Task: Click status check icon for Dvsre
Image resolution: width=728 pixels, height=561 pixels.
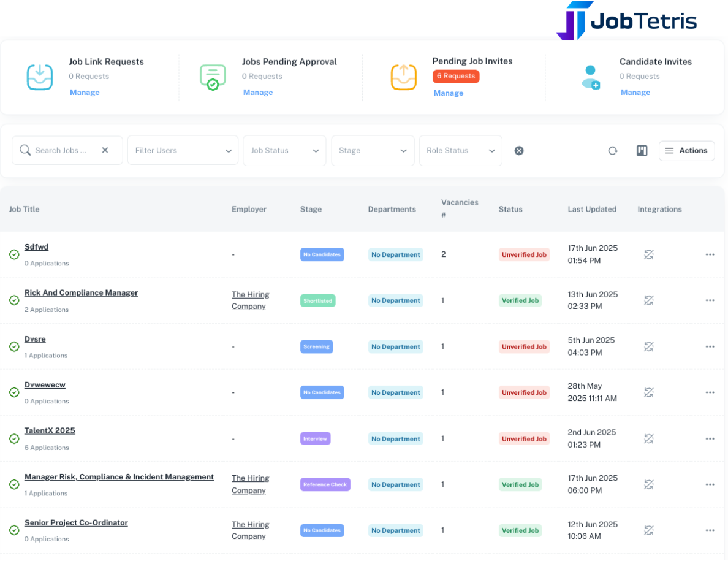Action: pos(14,346)
